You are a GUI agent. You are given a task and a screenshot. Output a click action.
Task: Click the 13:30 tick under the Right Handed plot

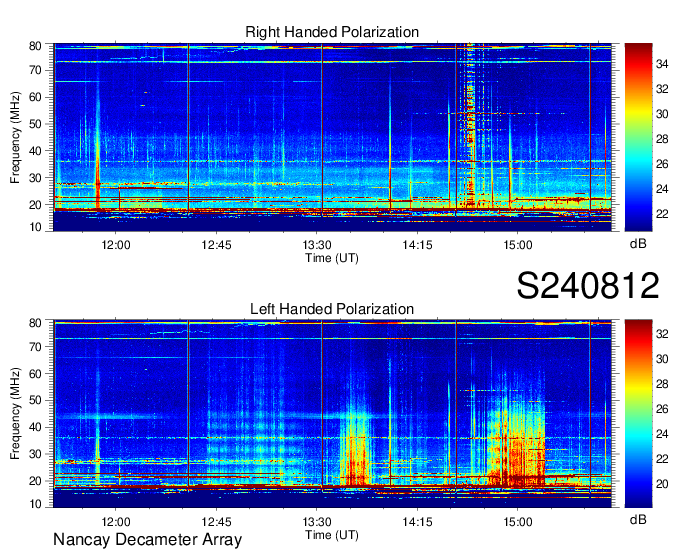tap(317, 245)
